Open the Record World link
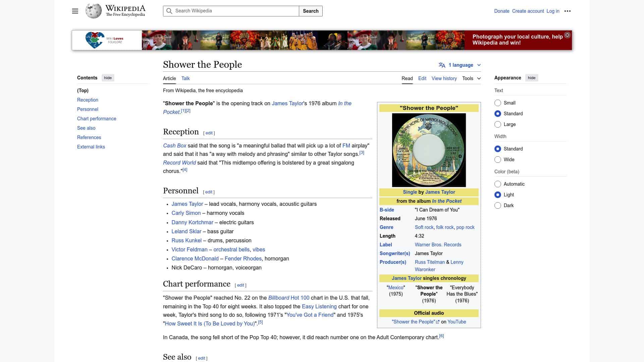 [x=179, y=163]
